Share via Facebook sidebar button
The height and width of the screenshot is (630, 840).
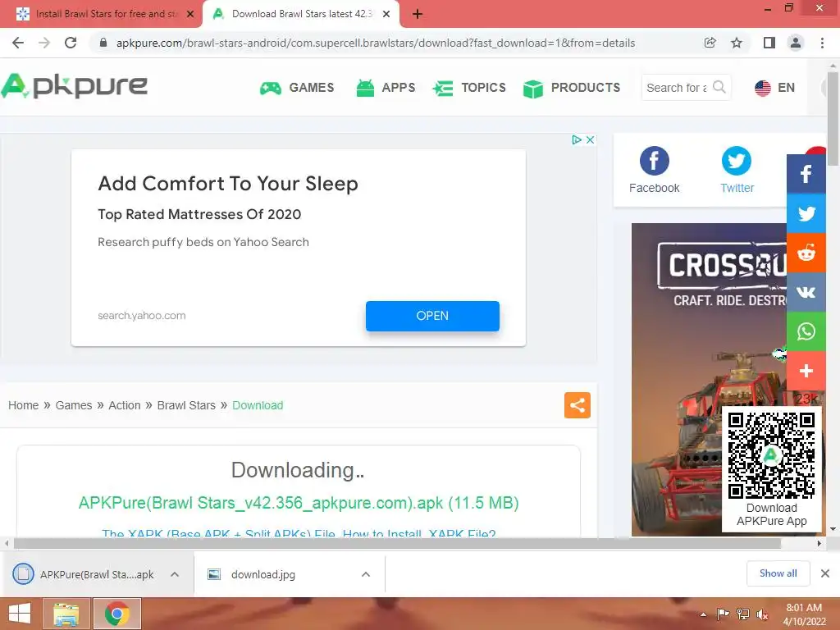click(x=806, y=174)
